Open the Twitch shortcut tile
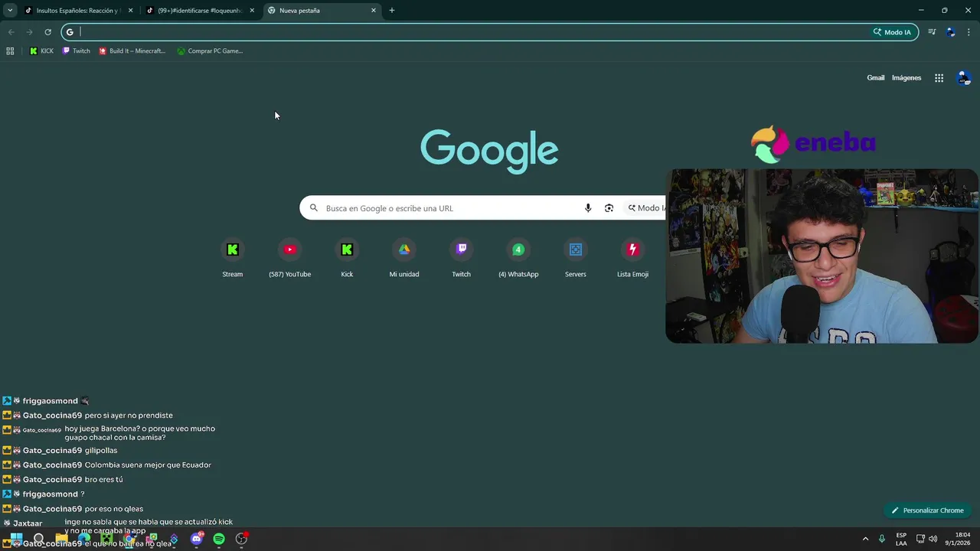The image size is (980, 551). (461, 259)
